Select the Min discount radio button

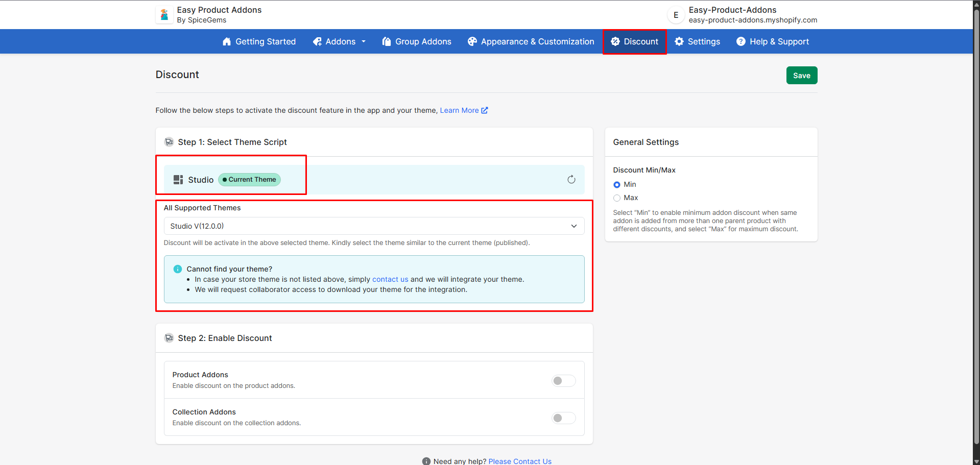pos(617,185)
